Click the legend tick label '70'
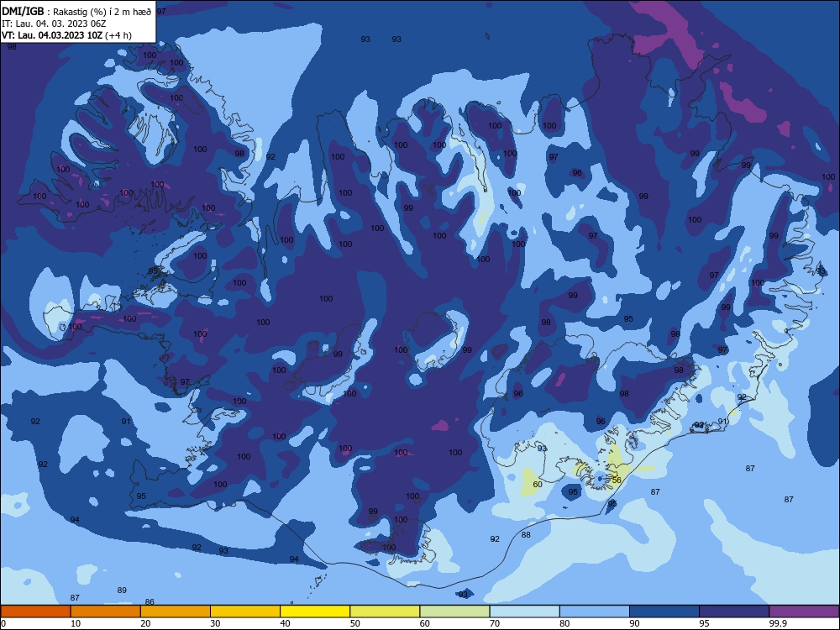The height and width of the screenshot is (630, 840). (x=495, y=623)
